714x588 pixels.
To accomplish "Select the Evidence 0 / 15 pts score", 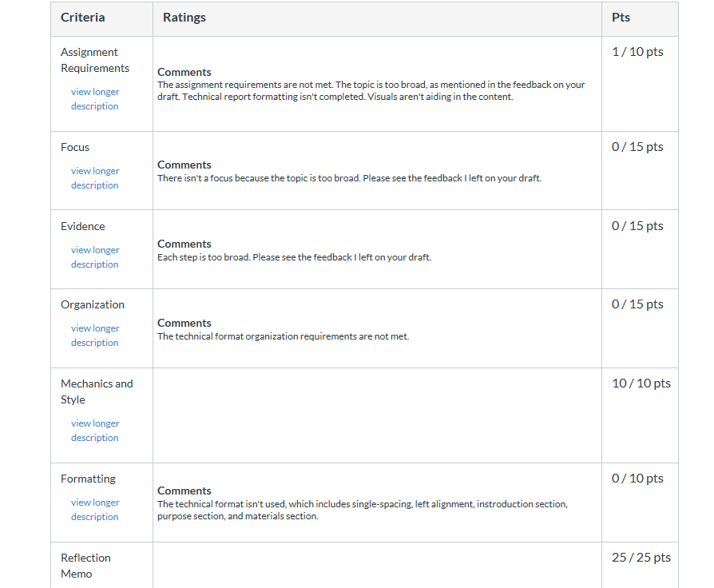I will (637, 226).
